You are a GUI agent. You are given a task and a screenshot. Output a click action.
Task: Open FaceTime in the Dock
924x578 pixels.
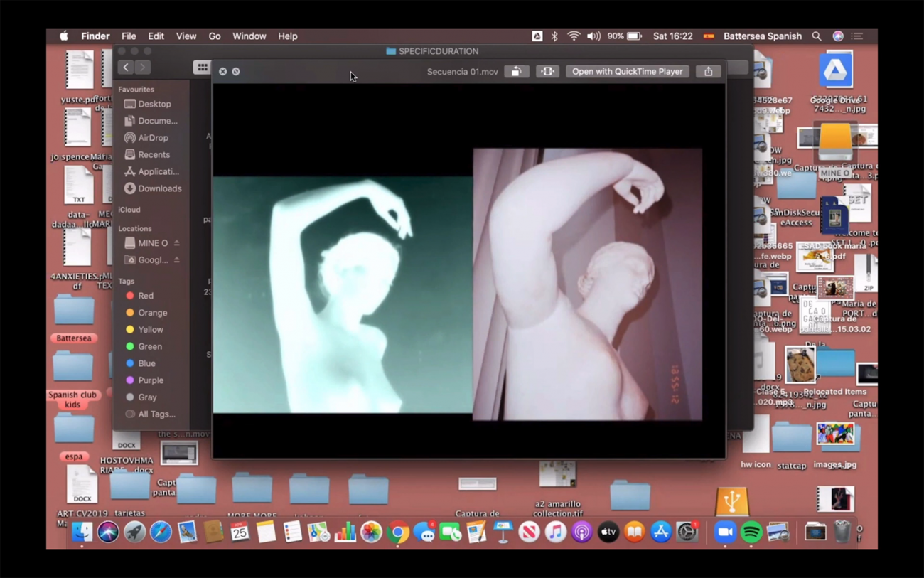tap(451, 532)
